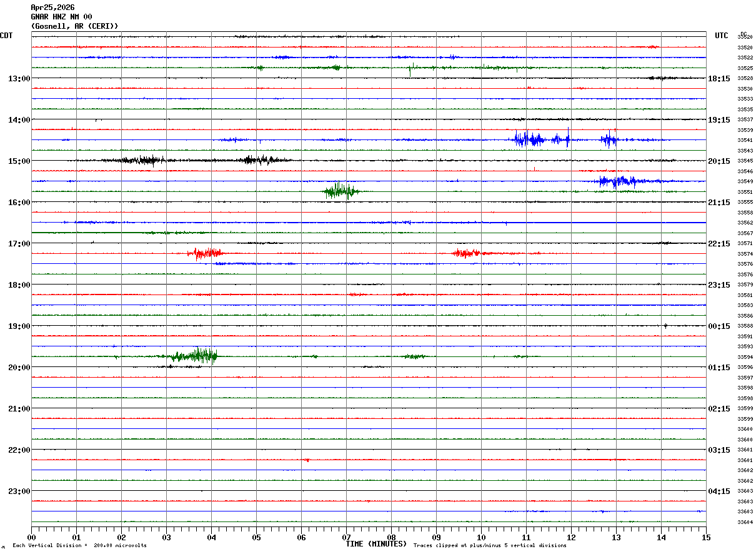Click DC offset value "33597"
Image resolution: width=756 pixels, height=554 pixels.
745,378
